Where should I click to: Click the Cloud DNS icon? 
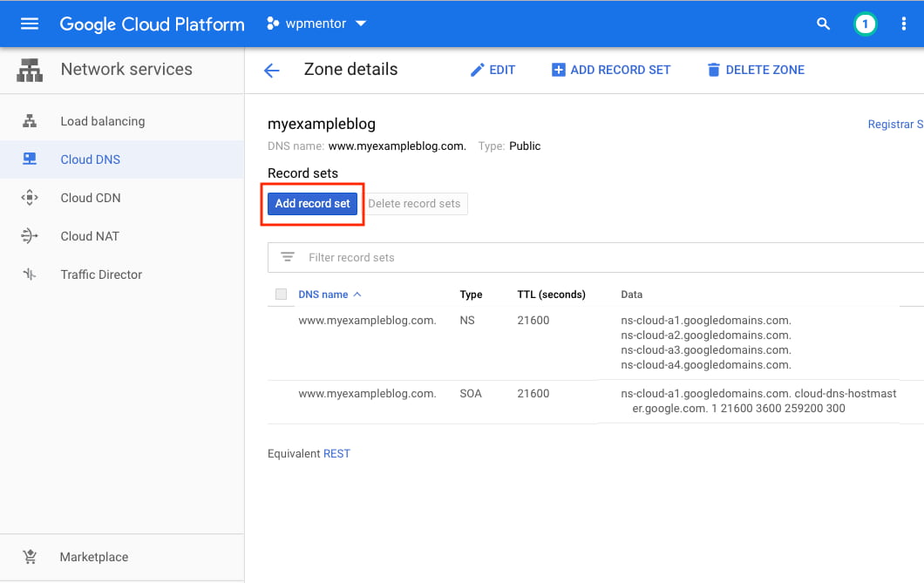click(30, 159)
